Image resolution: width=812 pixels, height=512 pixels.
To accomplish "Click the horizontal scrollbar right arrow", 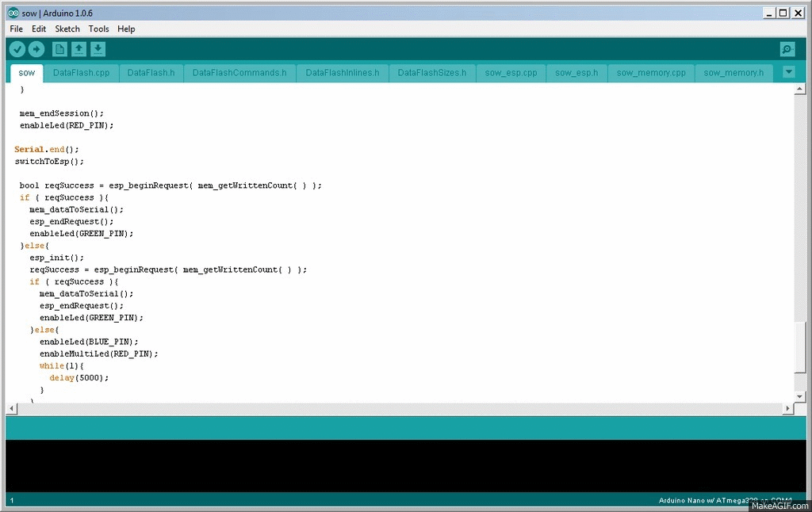I will pyautogui.click(x=787, y=408).
